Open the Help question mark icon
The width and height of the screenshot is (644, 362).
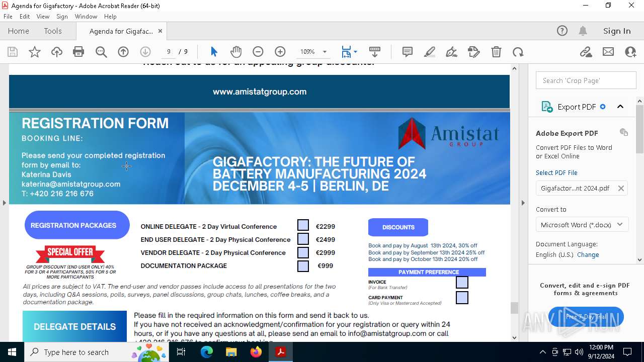[562, 31]
